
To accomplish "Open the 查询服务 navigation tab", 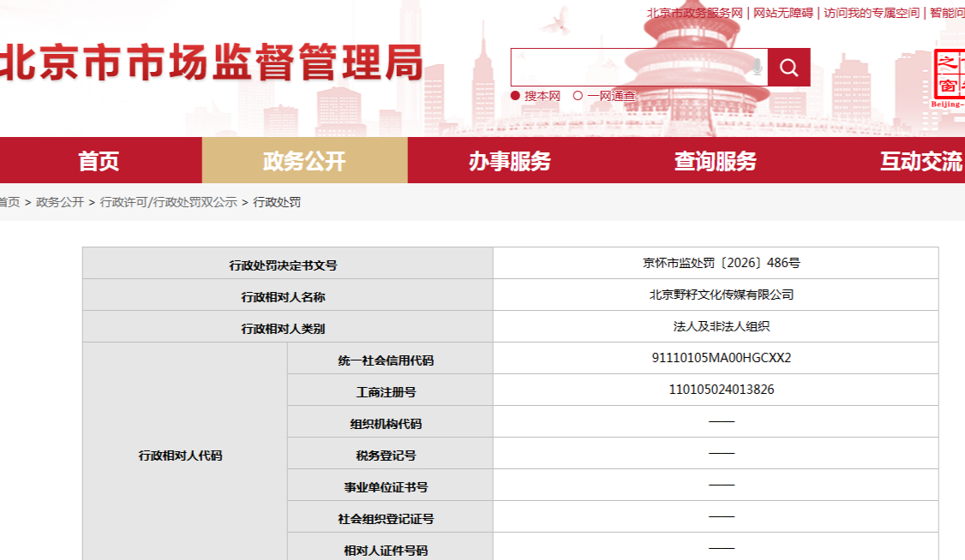I will click(x=715, y=160).
